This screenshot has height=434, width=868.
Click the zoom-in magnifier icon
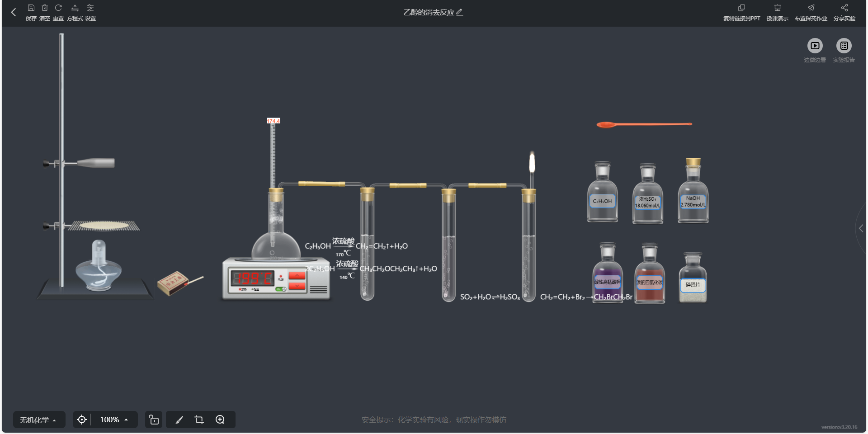(x=220, y=420)
